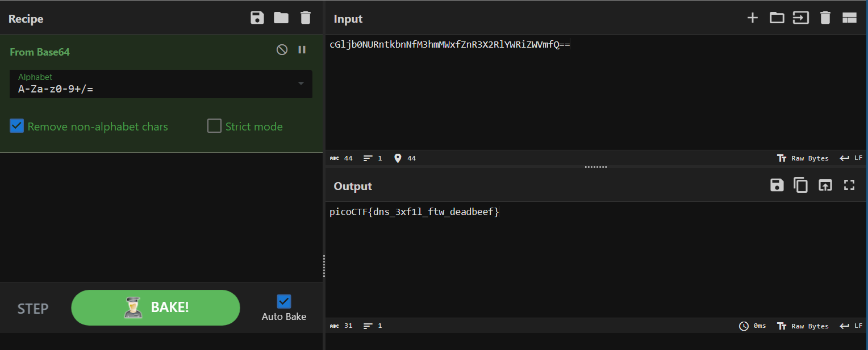Screen dimensions: 868x350
Task: Add a new input tab
Action: coord(753,18)
